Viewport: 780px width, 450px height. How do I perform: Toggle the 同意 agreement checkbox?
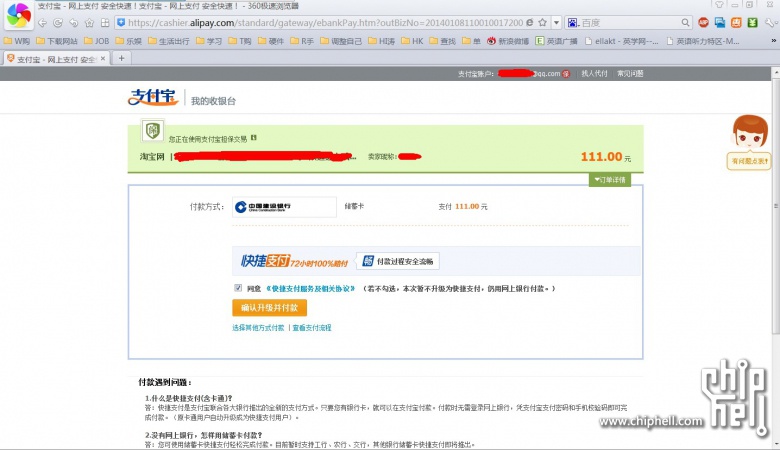coord(238,288)
